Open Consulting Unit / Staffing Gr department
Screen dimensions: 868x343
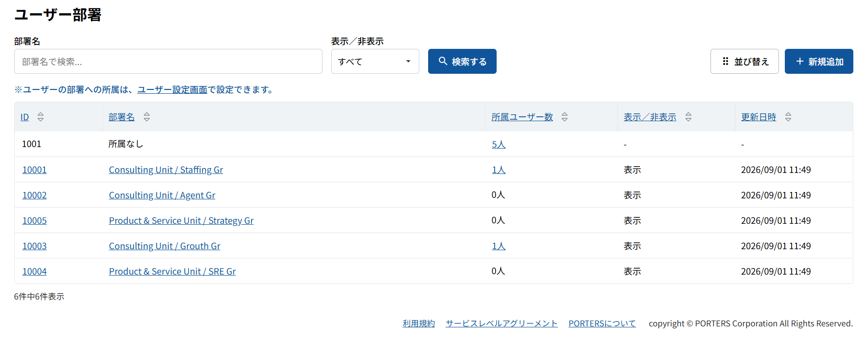click(x=166, y=170)
